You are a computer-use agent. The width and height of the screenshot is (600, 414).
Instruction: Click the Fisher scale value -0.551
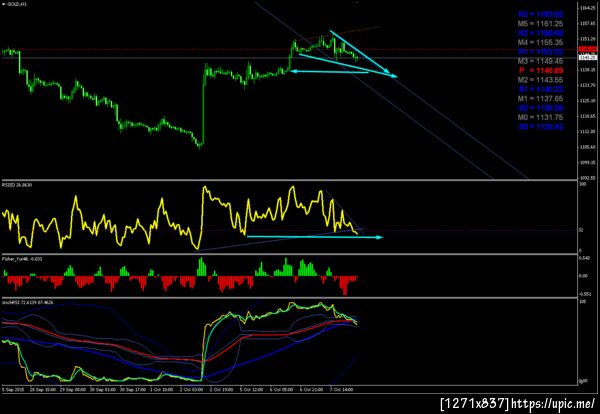(584, 294)
